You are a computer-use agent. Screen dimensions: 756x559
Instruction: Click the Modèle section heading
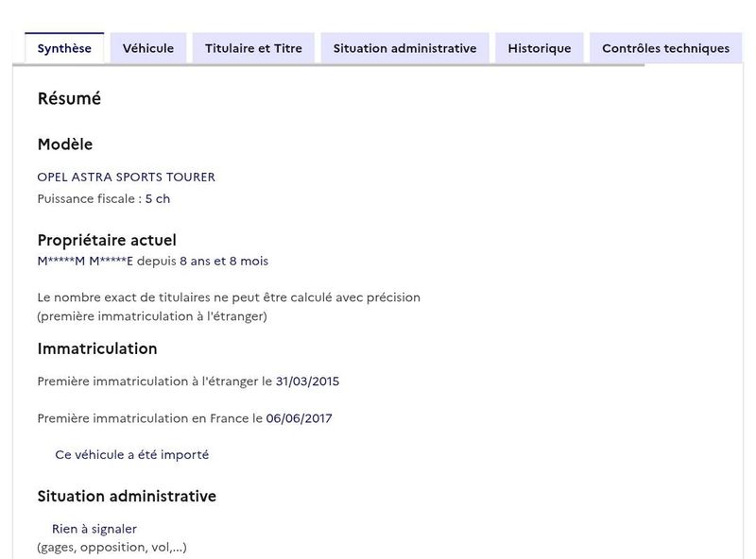tap(65, 144)
